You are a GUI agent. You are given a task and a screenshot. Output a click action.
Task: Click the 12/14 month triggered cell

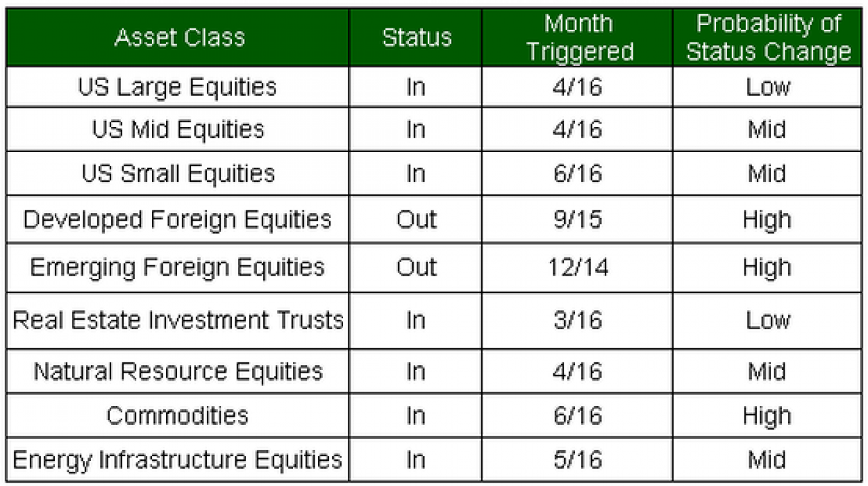click(x=578, y=267)
